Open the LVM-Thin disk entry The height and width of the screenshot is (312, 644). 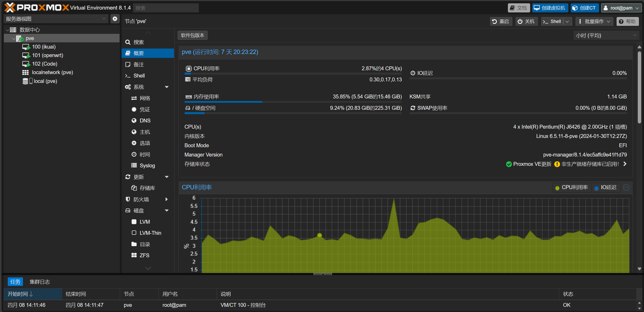[150, 233]
